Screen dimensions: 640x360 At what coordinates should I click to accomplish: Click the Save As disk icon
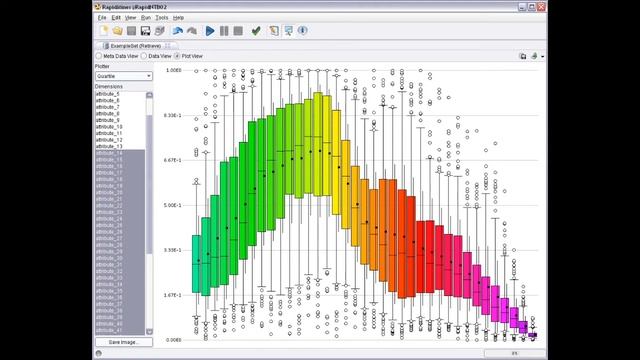pos(145,31)
